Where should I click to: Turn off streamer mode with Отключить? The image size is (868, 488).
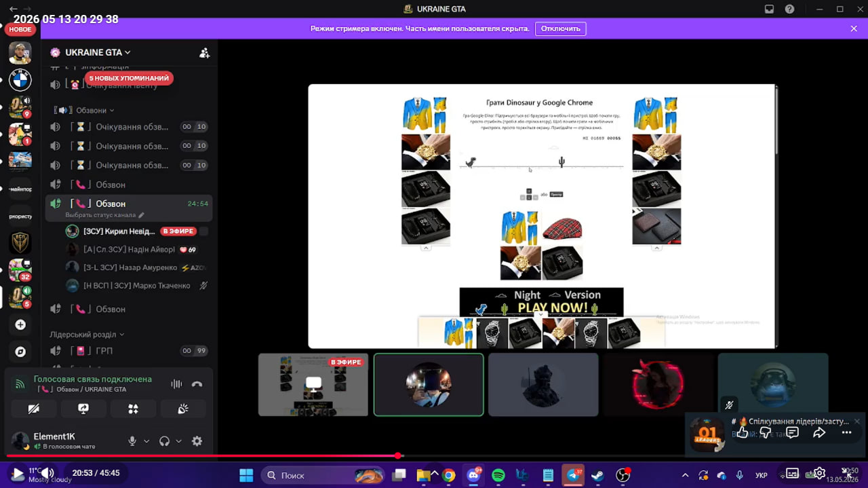click(x=561, y=29)
